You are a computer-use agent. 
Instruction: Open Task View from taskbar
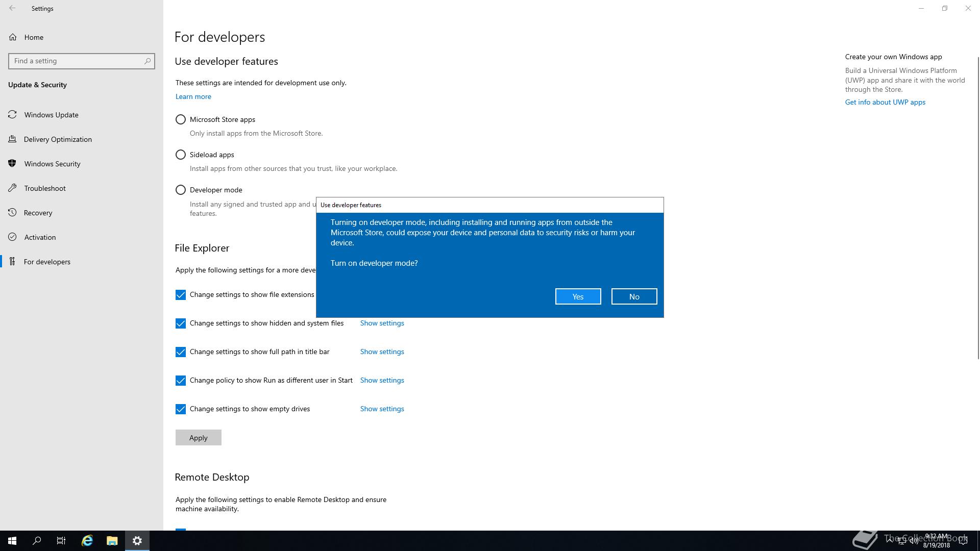pyautogui.click(x=61, y=541)
